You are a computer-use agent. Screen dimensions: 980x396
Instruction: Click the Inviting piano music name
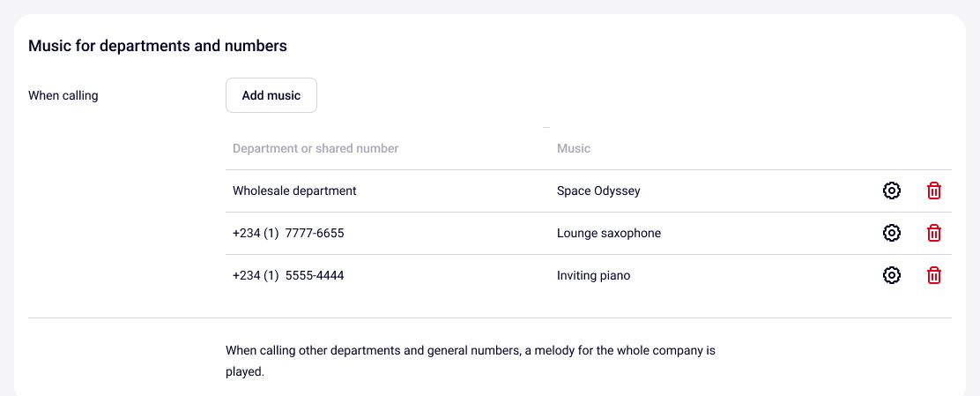coord(593,275)
